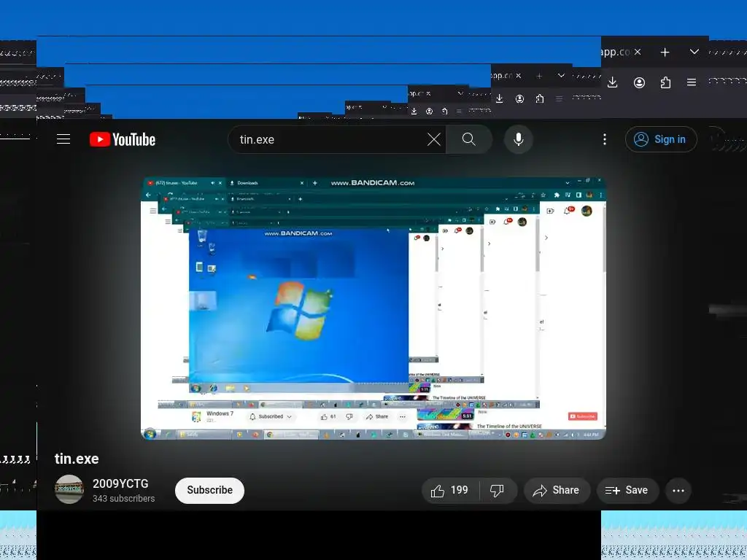747x560 pixels.
Task: Start voice search with the microphone
Action: tap(519, 139)
